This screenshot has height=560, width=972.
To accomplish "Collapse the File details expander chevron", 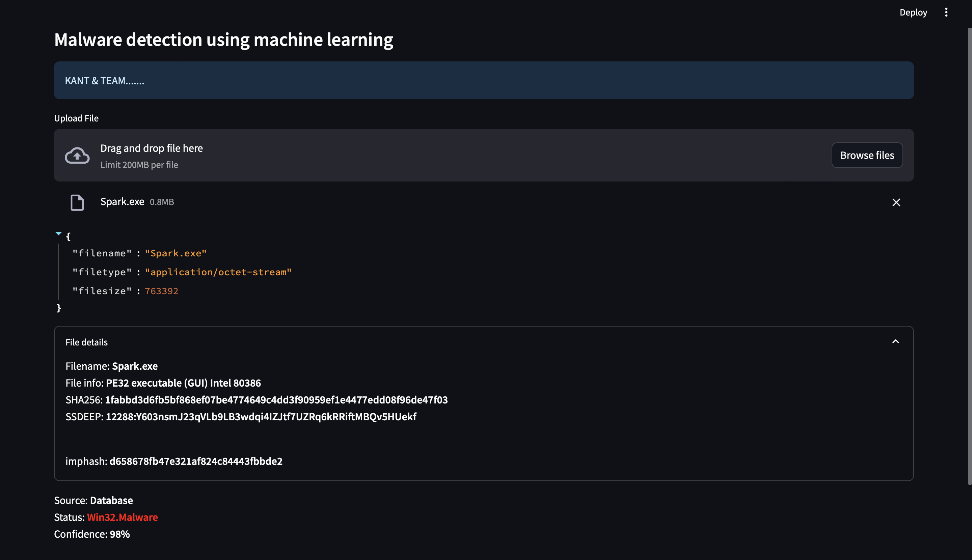I will [x=896, y=341].
